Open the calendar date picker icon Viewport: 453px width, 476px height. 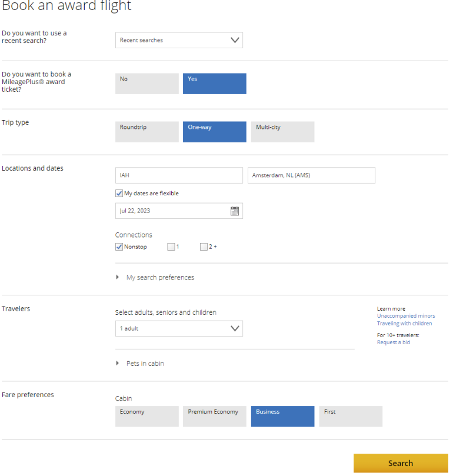(x=235, y=211)
